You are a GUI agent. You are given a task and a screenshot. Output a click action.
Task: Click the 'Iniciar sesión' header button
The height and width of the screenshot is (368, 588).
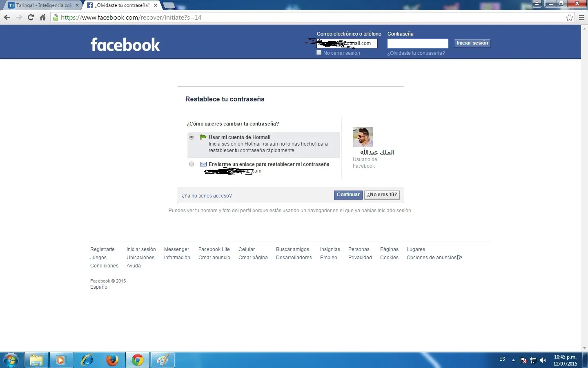tap(472, 43)
